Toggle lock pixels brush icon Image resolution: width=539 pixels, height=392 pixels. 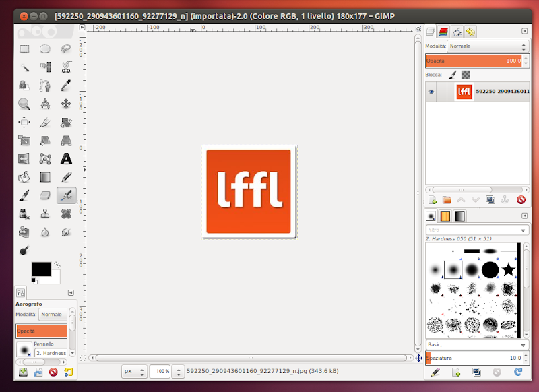452,75
